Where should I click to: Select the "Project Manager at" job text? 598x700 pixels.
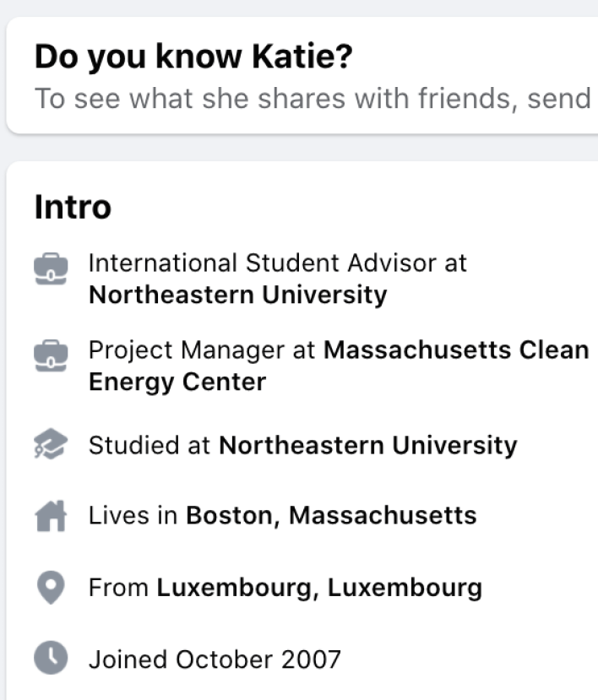point(201,350)
